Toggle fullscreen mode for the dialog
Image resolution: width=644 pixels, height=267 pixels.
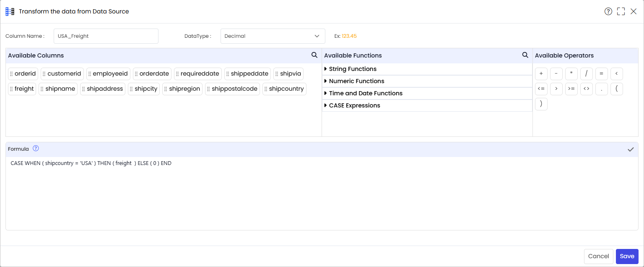tap(621, 11)
